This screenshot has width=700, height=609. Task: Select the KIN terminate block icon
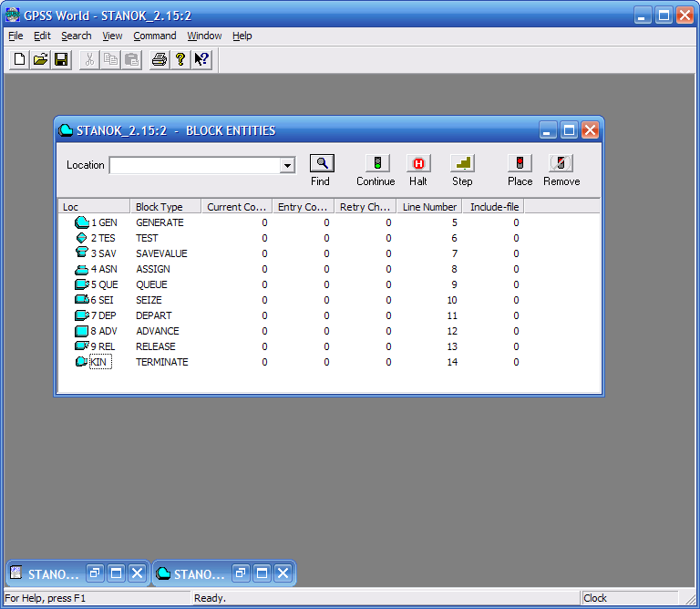(x=81, y=362)
